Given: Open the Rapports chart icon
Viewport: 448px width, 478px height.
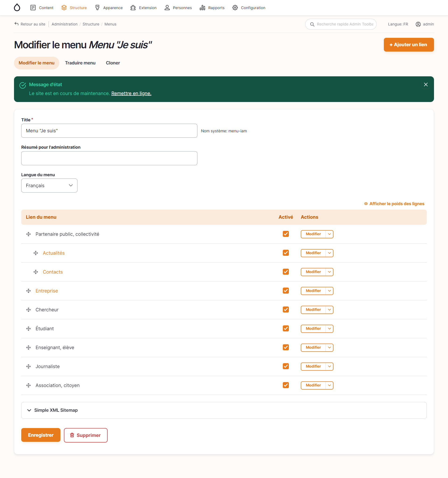Looking at the screenshot, I should click(202, 8).
